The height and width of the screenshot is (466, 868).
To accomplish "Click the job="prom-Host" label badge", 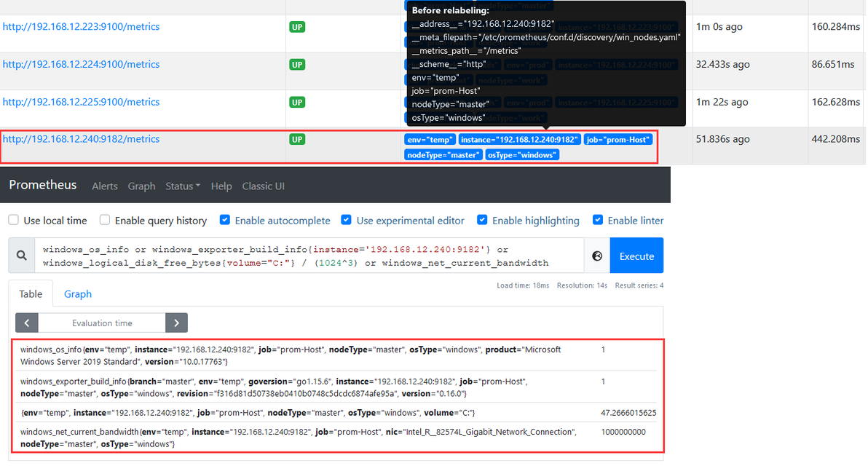I will pyautogui.click(x=618, y=140).
